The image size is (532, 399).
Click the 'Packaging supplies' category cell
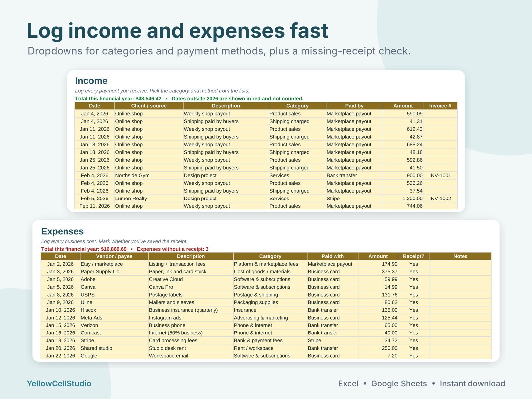tap(270, 302)
